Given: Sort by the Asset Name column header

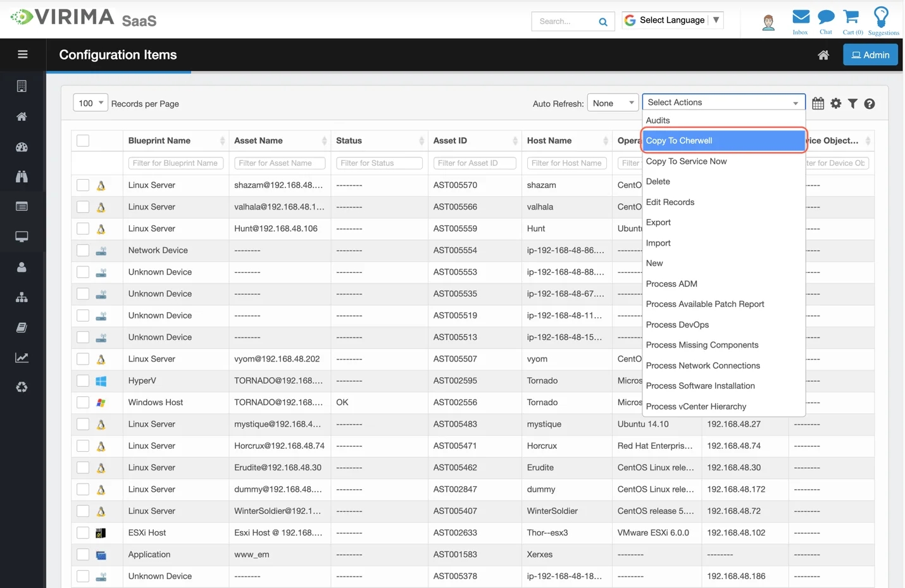Looking at the screenshot, I should pos(259,141).
